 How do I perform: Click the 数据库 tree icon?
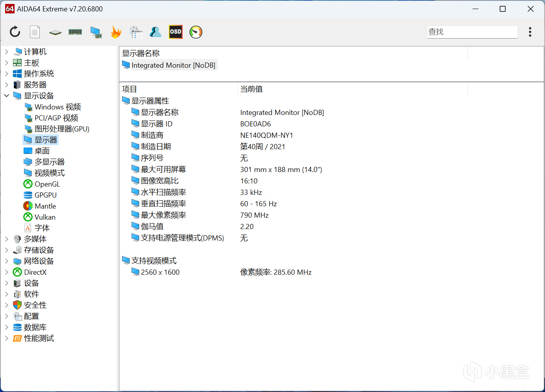coord(17,327)
